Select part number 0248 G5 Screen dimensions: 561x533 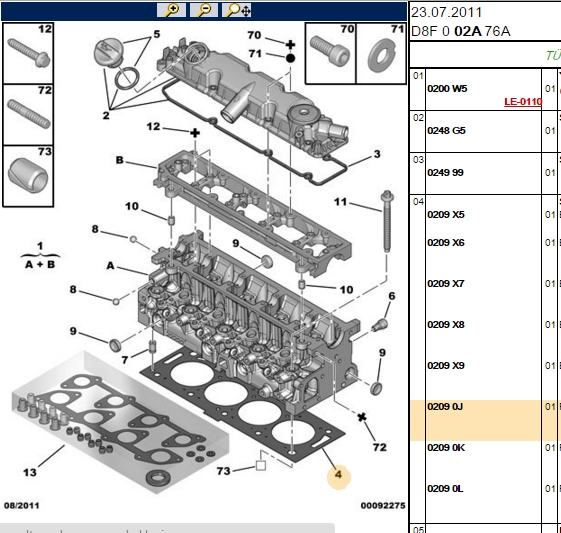pyautogui.click(x=447, y=131)
